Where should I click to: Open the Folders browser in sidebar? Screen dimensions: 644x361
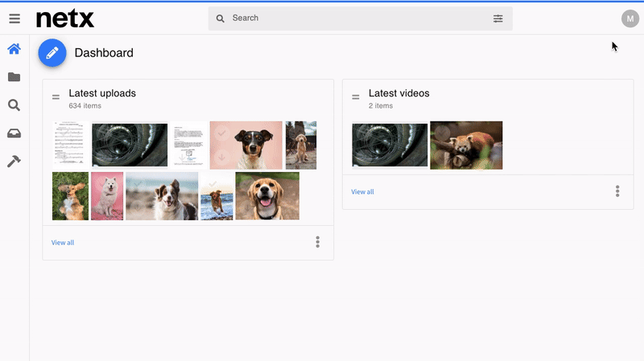coord(14,77)
